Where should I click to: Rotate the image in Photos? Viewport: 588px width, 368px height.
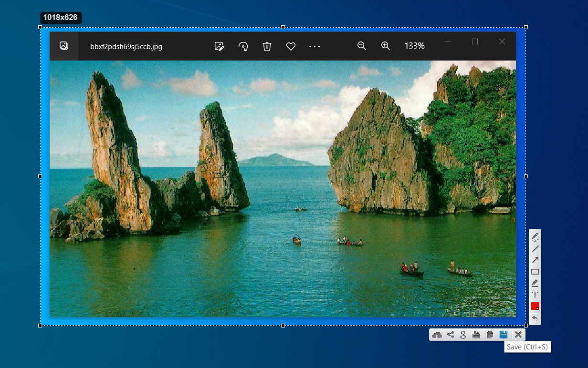click(x=243, y=46)
